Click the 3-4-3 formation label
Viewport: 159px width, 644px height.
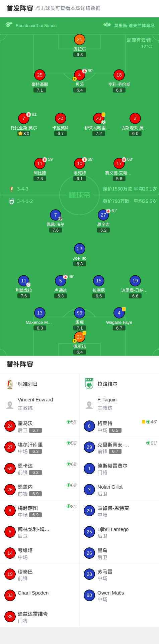[x=23, y=189]
